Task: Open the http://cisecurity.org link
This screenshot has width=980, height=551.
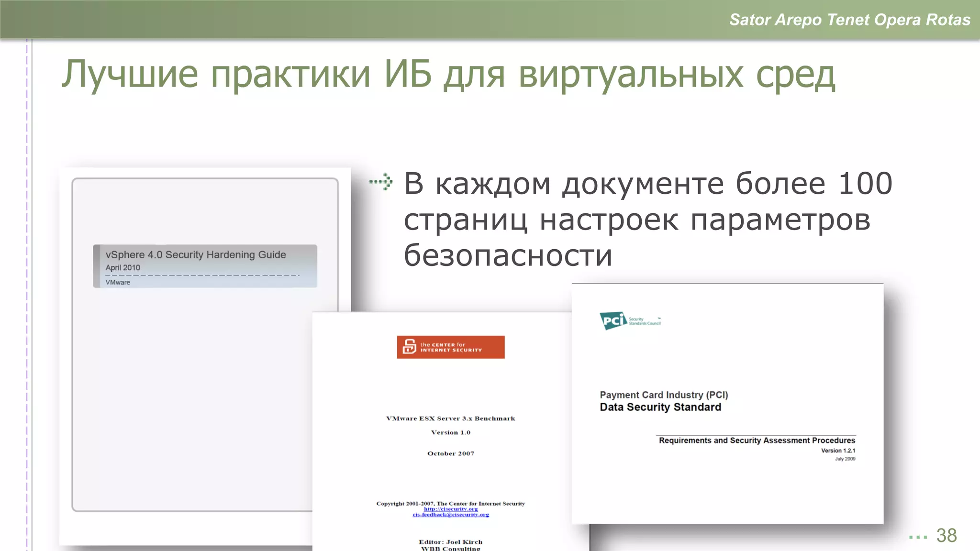Action: (451, 509)
